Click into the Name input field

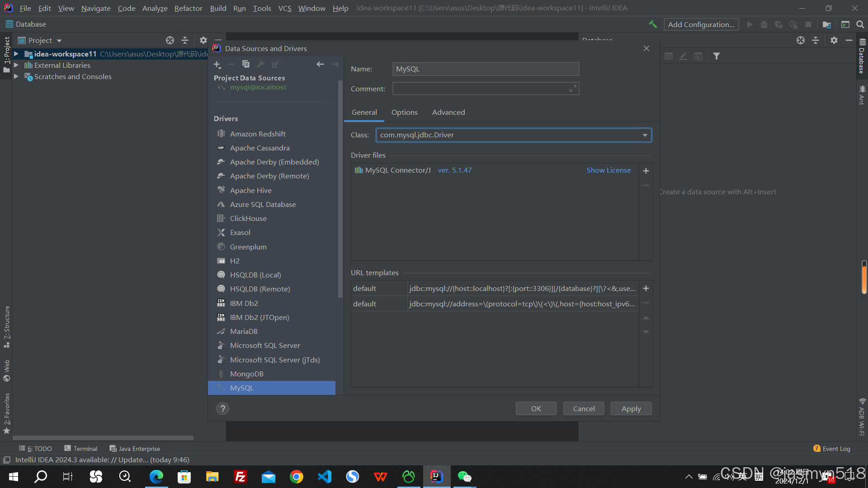485,69
